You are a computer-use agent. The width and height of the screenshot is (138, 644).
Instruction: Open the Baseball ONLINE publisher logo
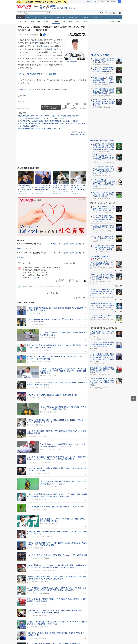tap(77, 35)
